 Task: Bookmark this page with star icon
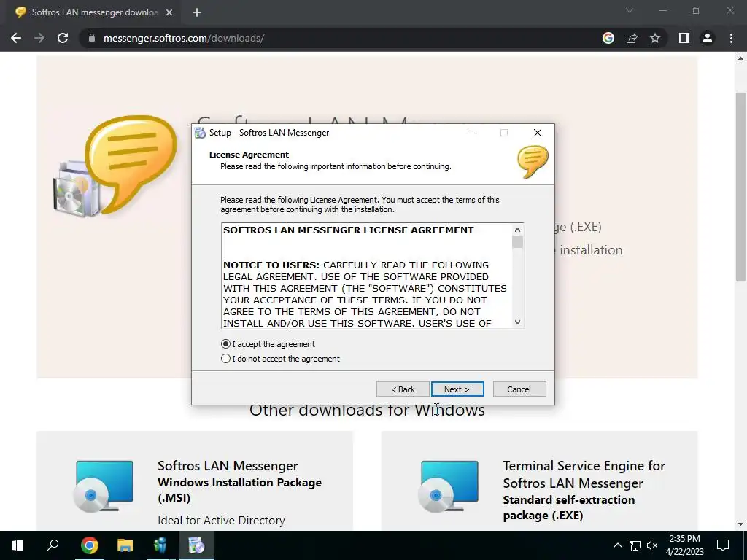(655, 38)
